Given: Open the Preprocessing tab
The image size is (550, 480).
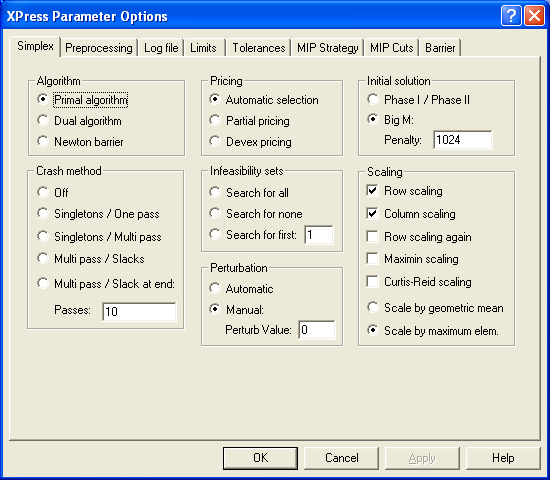Looking at the screenshot, I should (99, 48).
